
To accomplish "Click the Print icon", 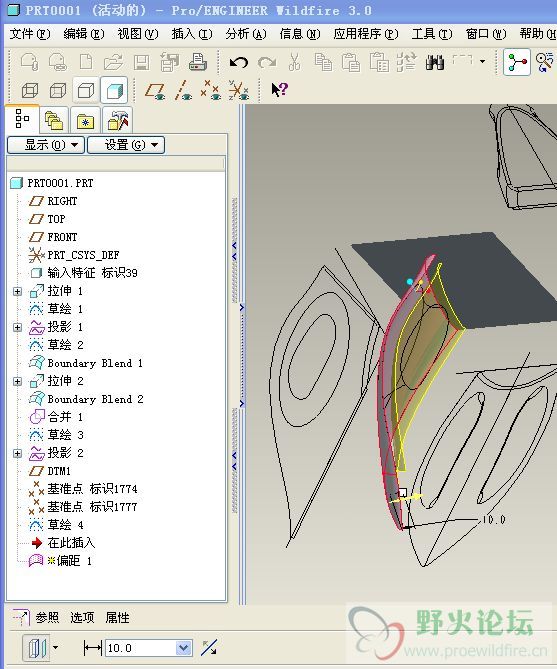I will point(198,62).
